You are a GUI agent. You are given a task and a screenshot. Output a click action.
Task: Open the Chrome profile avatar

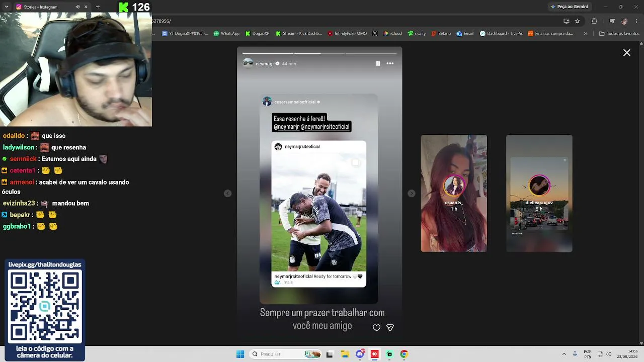[x=624, y=21]
